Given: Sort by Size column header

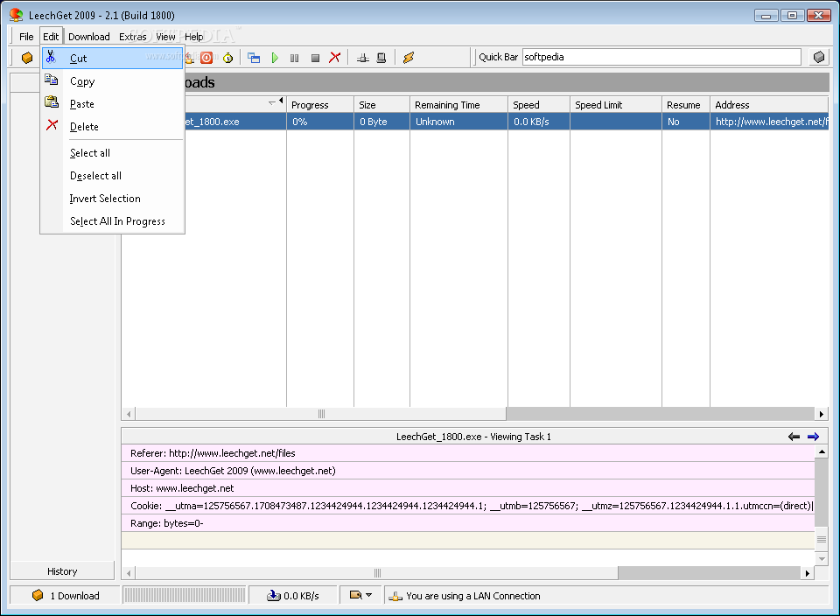Looking at the screenshot, I should pos(382,105).
